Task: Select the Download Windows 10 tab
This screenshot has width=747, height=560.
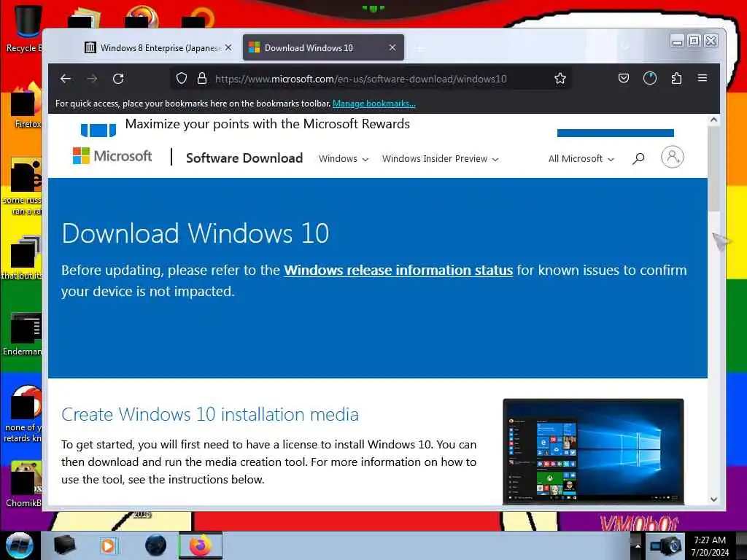Action: click(323, 47)
